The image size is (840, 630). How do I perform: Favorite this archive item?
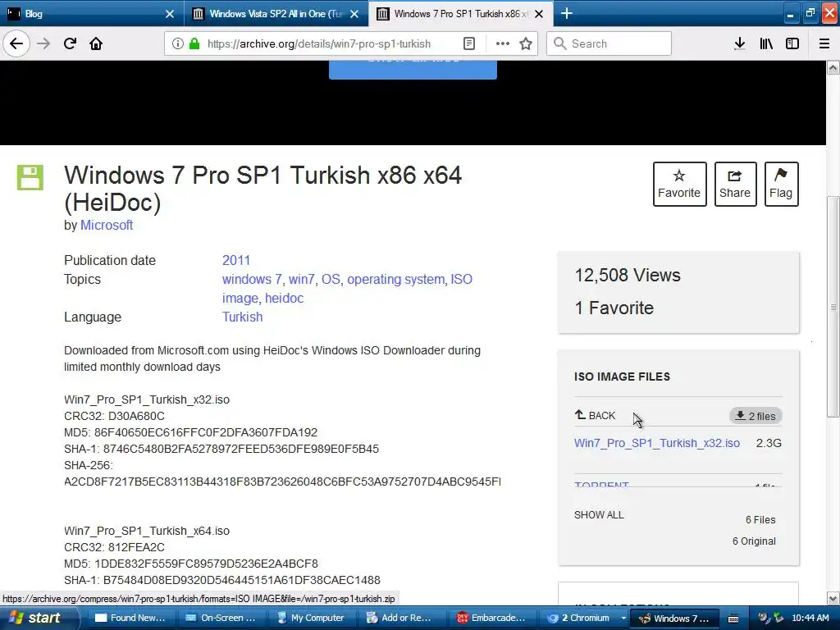coord(679,184)
